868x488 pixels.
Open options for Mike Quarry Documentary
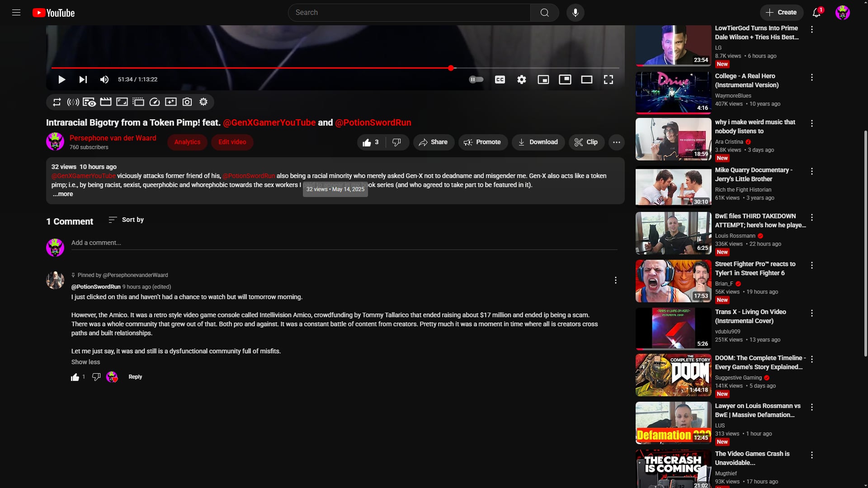[x=812, y=172]
